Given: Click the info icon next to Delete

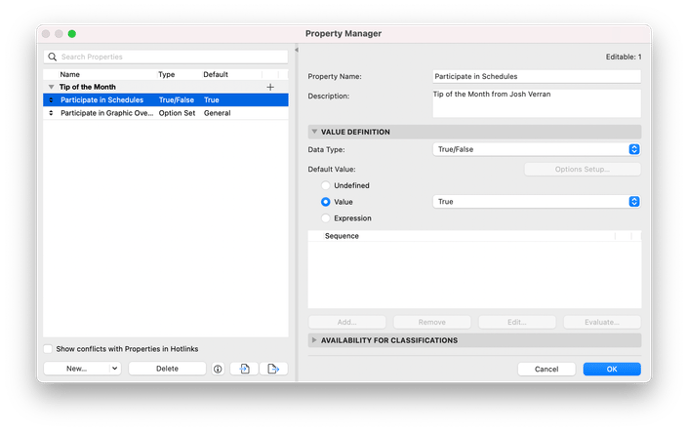Looking at the screenshot, I should click(218, 369).
